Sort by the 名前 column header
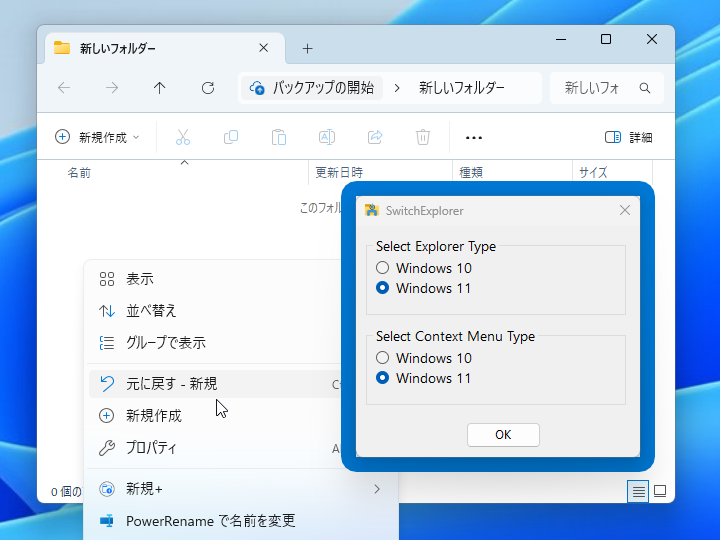720x540 pixels. [x=79, y=173]
